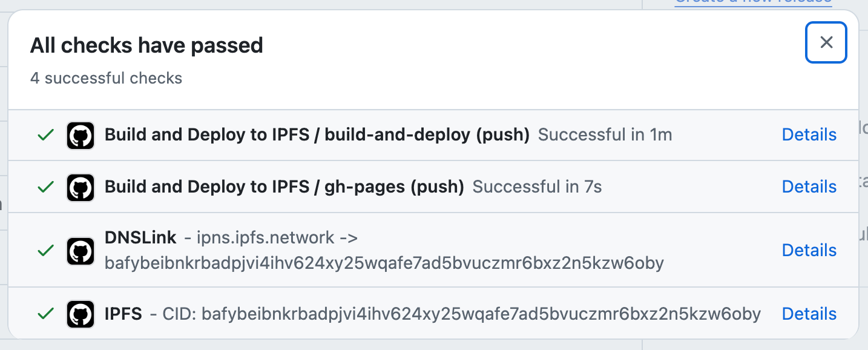
Task: Click the GitHub Actions icon for the IPFS check
Action: click(79, 314)
